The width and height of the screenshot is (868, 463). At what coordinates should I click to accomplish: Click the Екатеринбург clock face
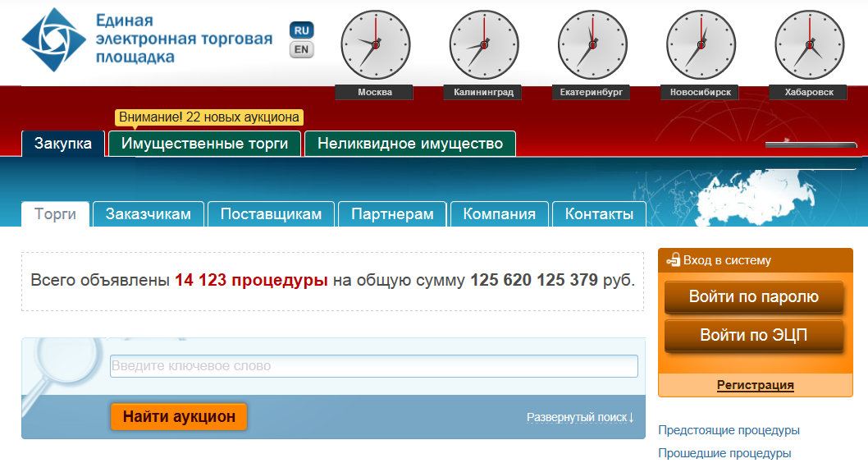[592, 45]
